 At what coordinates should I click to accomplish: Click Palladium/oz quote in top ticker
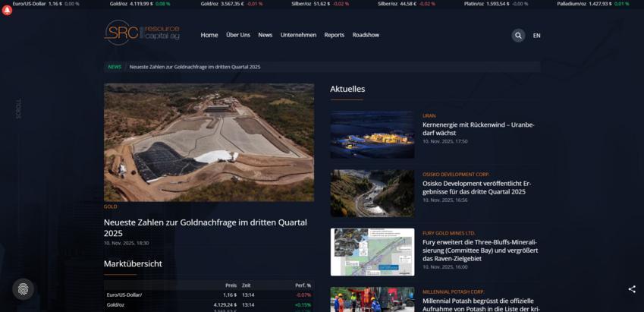pos(593,4)
